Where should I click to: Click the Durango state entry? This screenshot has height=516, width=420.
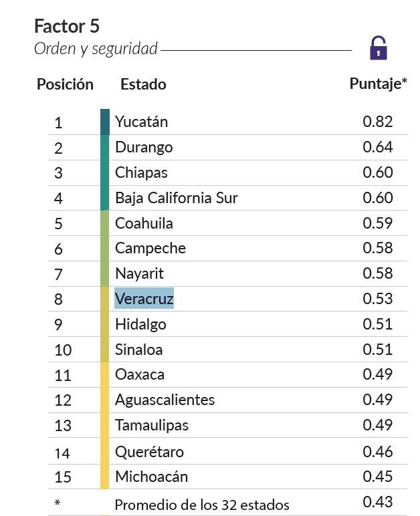[144, 147]
